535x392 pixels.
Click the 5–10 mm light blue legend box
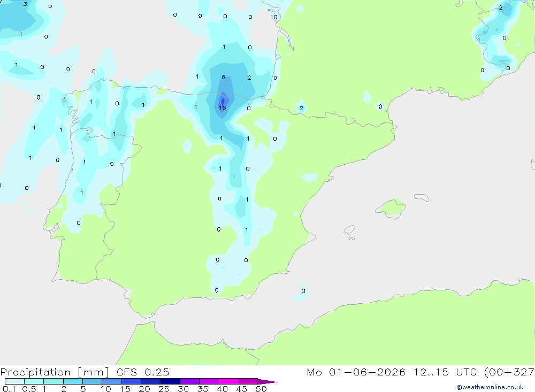[93, 381]
